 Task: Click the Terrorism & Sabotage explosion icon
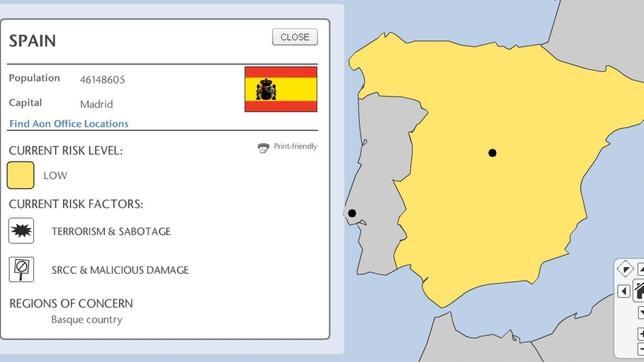tap(21, 231)
